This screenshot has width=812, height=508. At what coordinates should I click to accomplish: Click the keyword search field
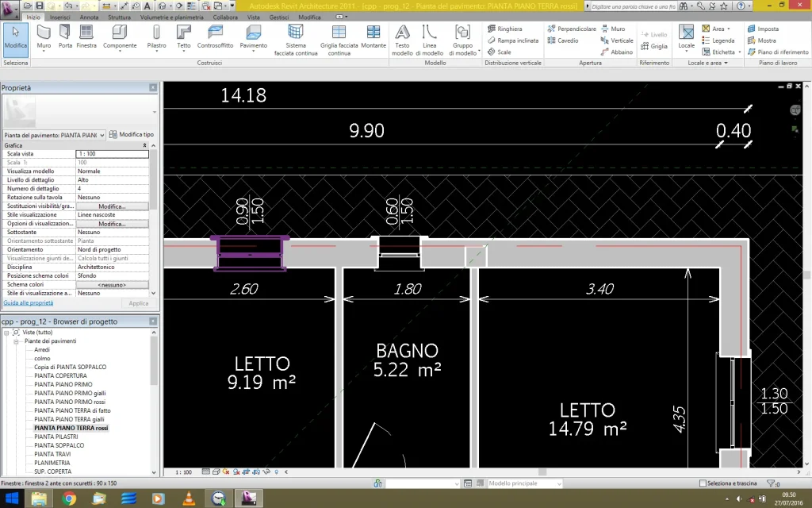point(633,6)
